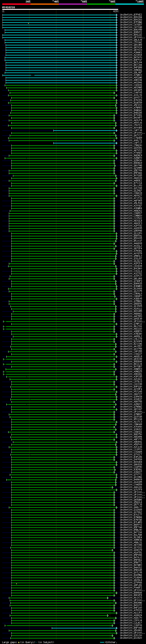Select label UniRef100_P74587
146x644 pixels.
click(x=131, y=153)
